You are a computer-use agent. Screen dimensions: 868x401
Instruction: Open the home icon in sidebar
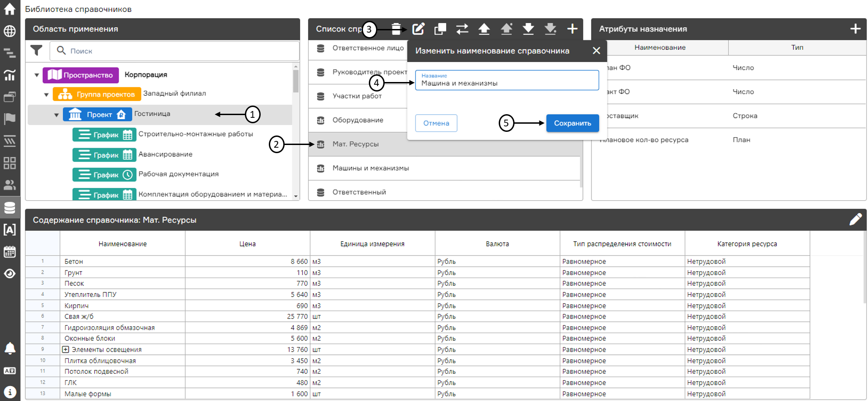10,9
